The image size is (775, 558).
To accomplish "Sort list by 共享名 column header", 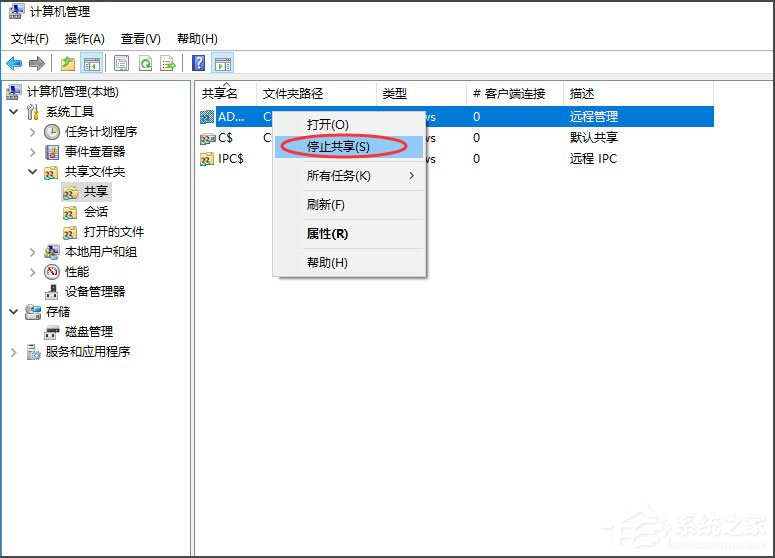I will (x=221, y=94).
